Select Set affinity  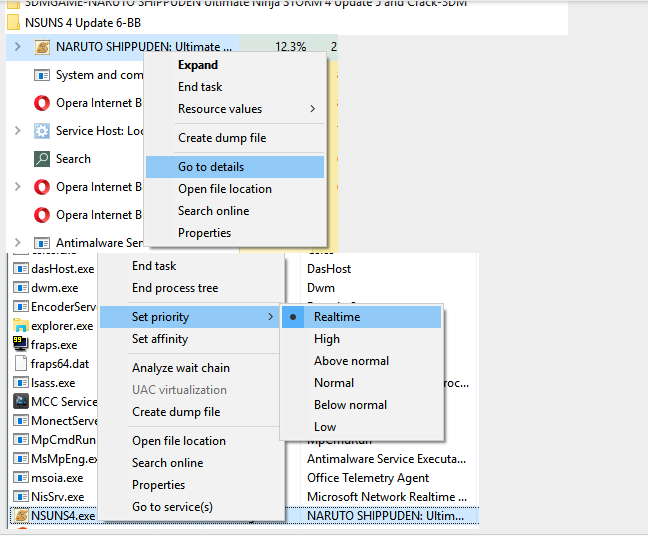click(190, 339)
